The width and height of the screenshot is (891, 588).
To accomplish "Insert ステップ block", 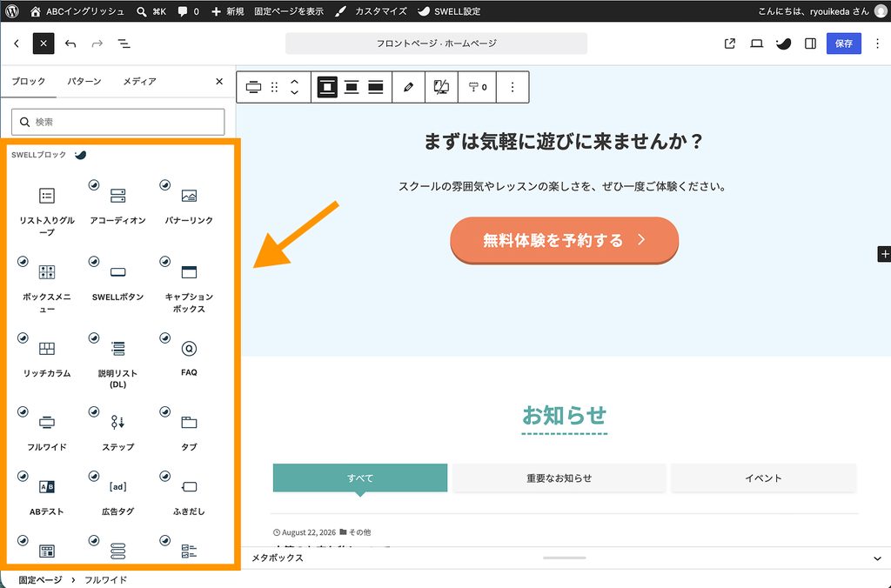I will point(117,431).
